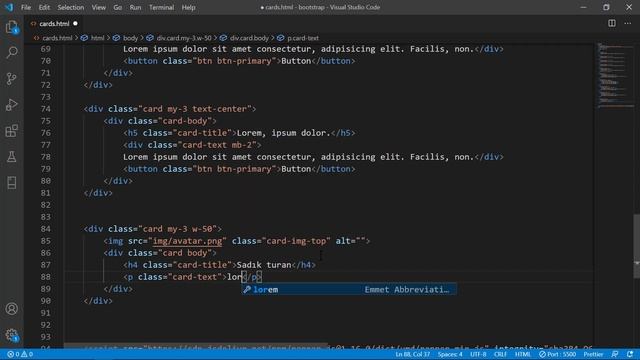Click html in the breadcrumb
This screenshot has height=360, width=640.
point(97,38)
